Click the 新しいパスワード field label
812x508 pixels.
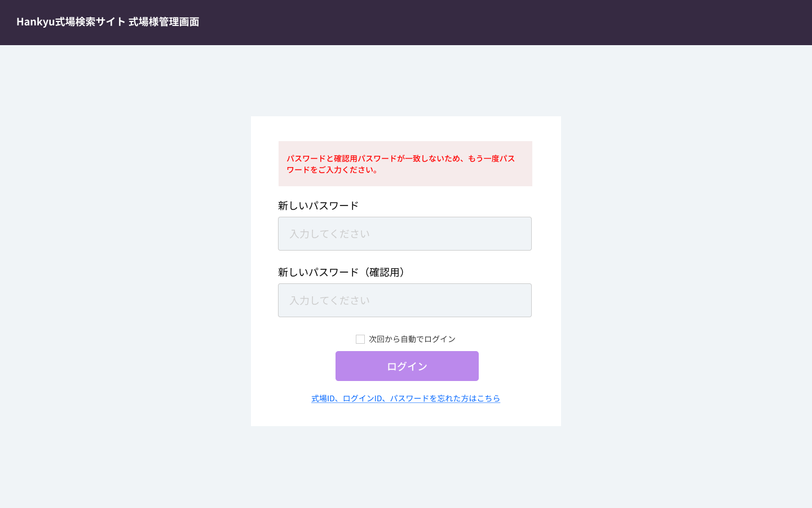pos(318,205)
